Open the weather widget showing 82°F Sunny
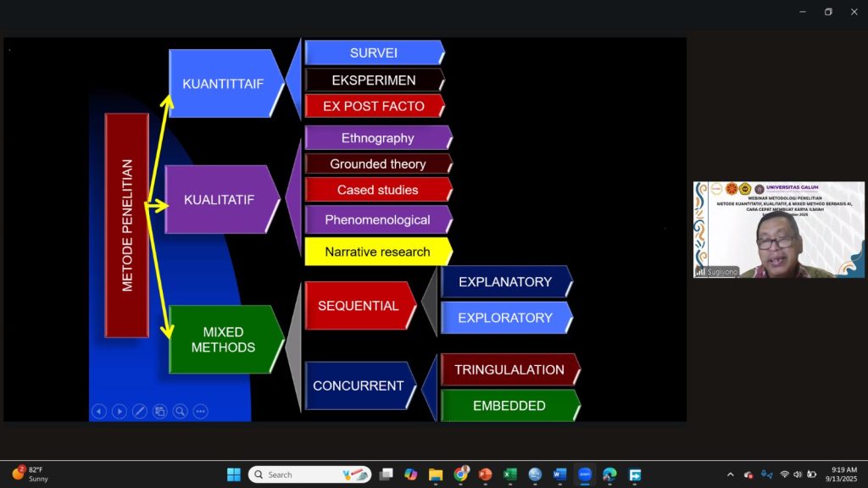Viewport: 868px width, 488px height. (31, 474)
